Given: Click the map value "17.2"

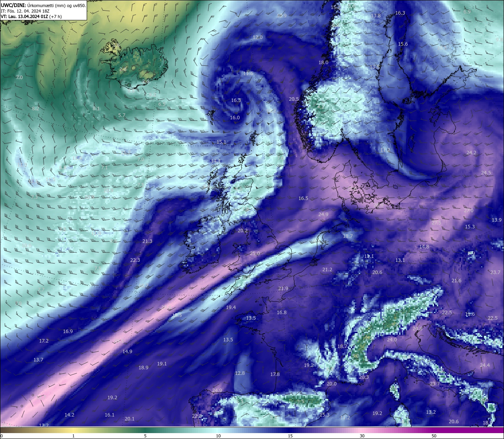Looking at the screenshot, I should [x=44, y=341].
